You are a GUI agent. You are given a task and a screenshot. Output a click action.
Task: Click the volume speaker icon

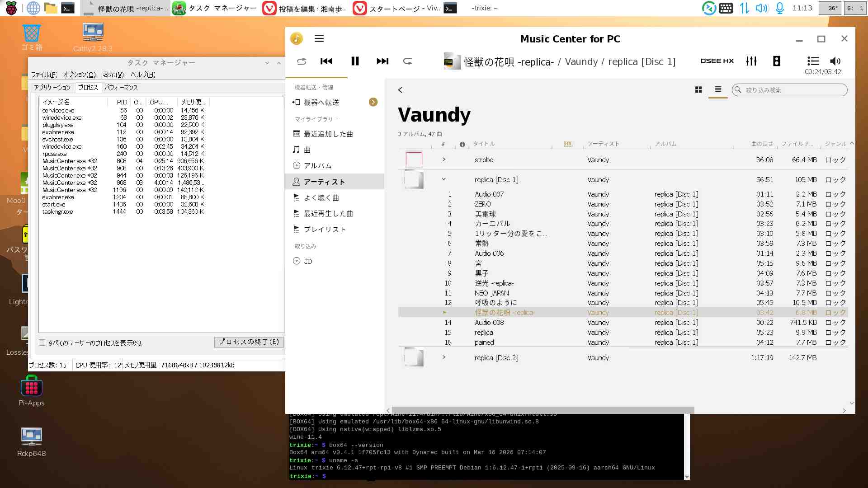pos(835,61)
